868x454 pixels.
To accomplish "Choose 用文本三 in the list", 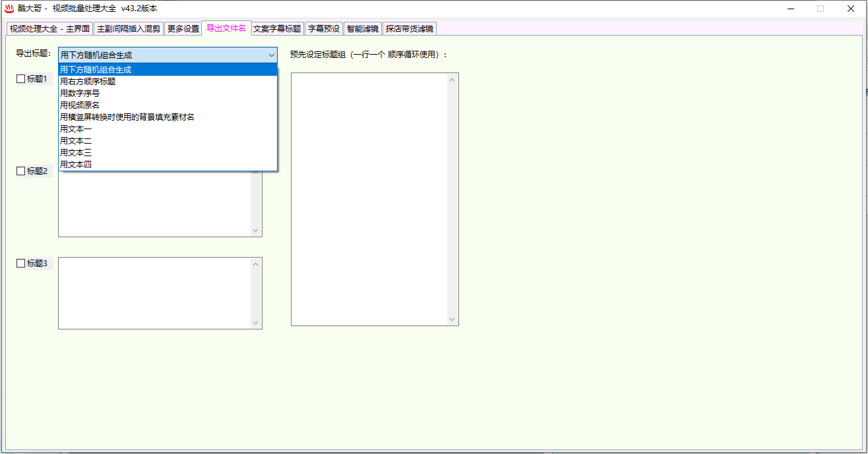I will point(168,153).
